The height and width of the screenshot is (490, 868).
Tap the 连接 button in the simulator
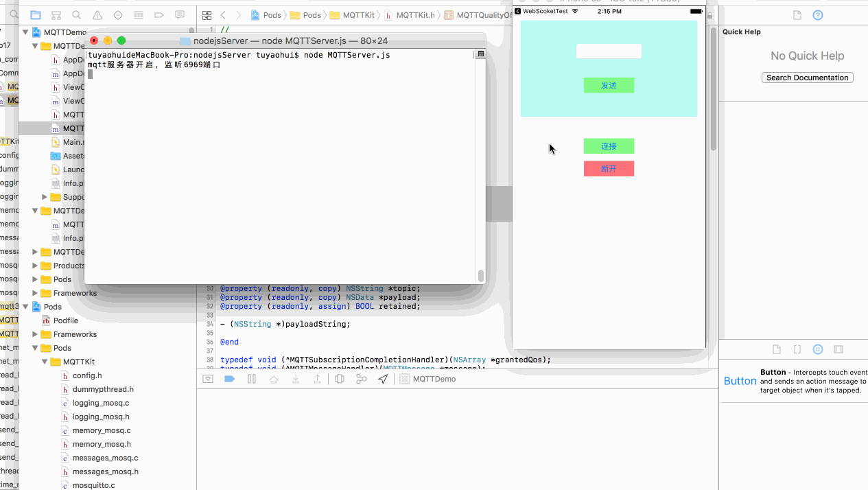[609, 146]
